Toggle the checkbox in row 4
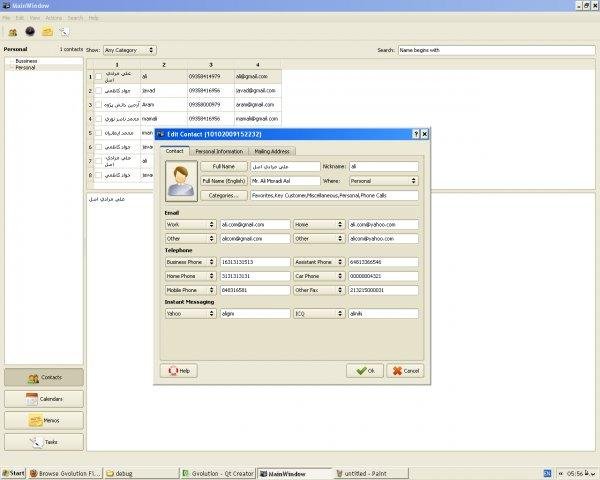 pyautogui.click(x=98, y=118)
